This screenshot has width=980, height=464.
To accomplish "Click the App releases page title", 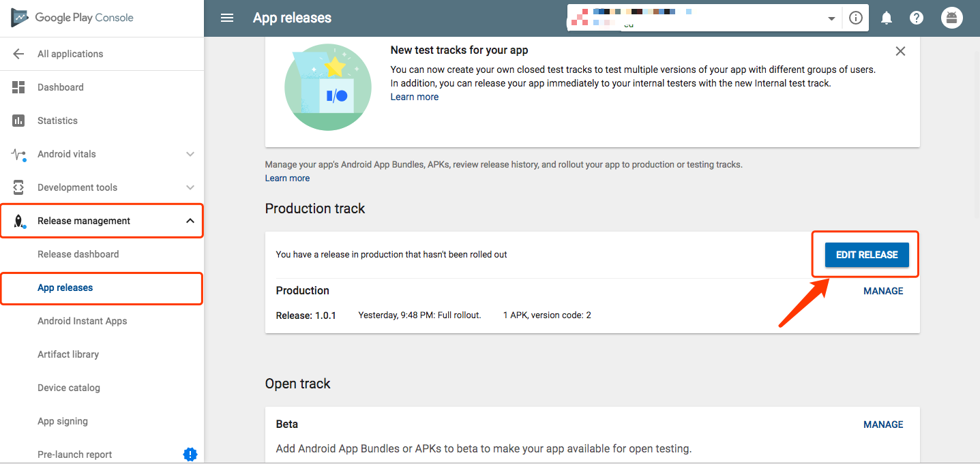I will [x=292, y=18].
